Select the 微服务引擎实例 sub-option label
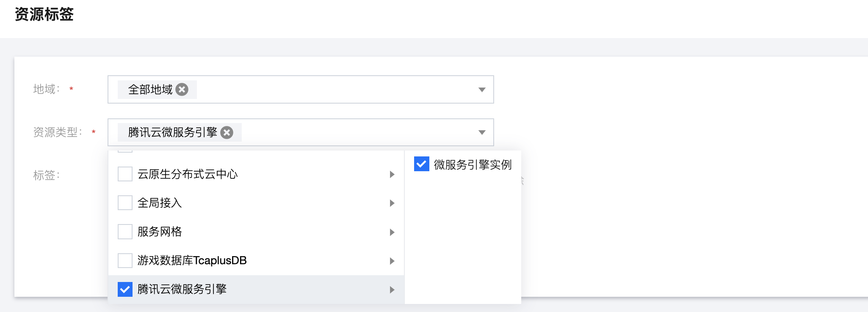 coord(473,164)
